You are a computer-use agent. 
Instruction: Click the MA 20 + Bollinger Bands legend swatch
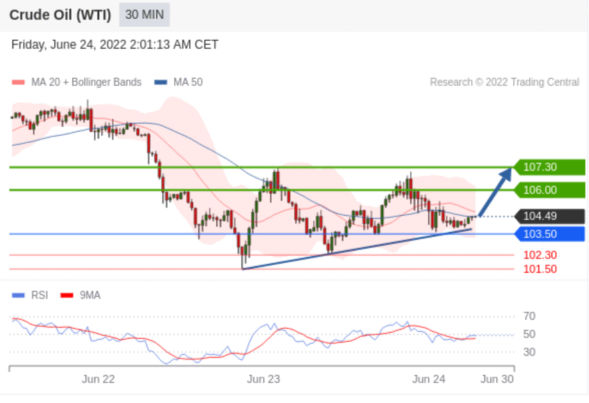18,82
